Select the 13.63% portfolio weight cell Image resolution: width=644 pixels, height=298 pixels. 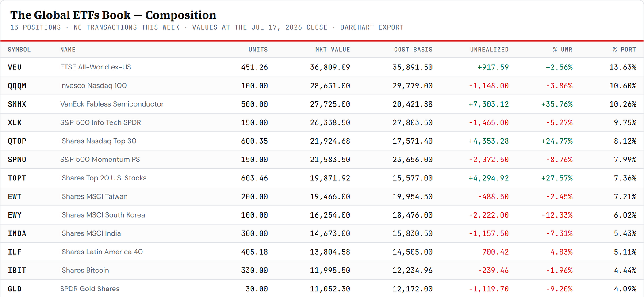[623, 67]
